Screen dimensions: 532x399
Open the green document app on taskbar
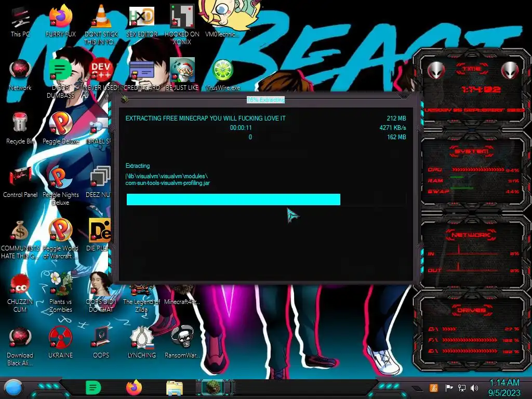(x=94, y=388)
